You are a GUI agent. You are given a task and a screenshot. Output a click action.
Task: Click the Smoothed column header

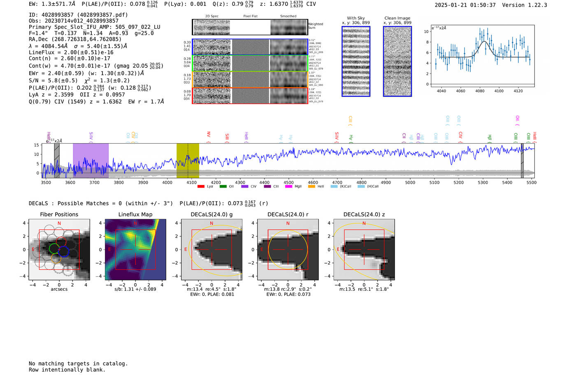tap(288, 16)
